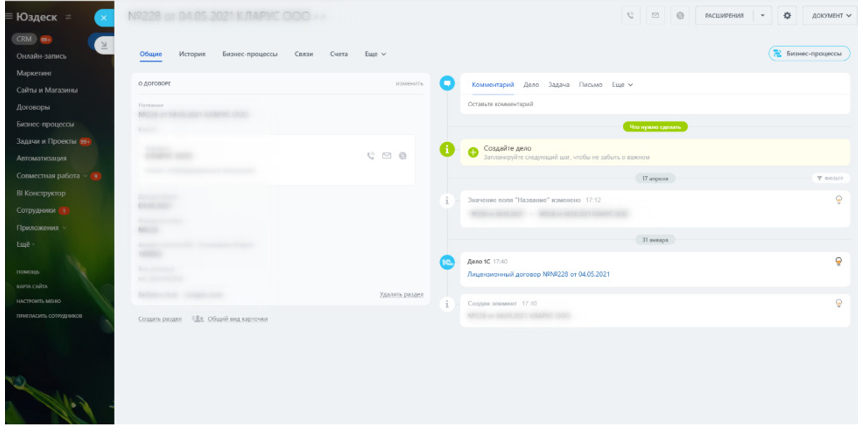The height and width of the screenshot is (429, 858).
Task: Click the email envelope icon in the header
Action: tap(655, 16)
